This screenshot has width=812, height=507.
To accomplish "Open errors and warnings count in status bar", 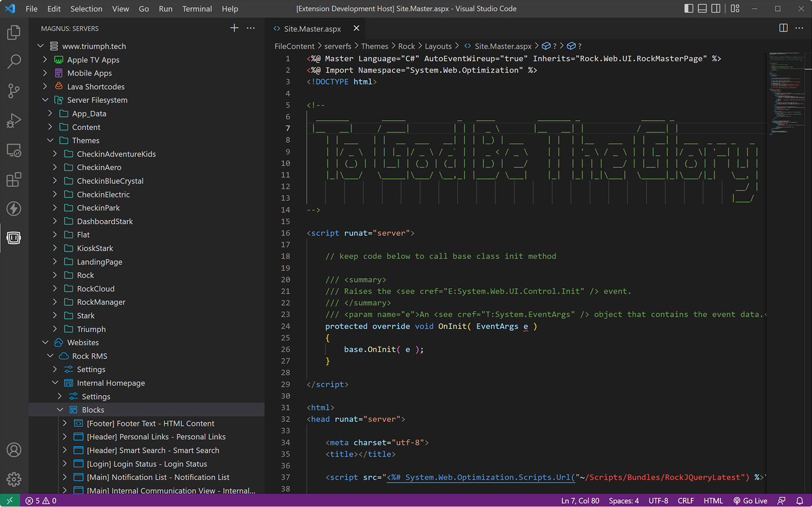I will 41,500.
